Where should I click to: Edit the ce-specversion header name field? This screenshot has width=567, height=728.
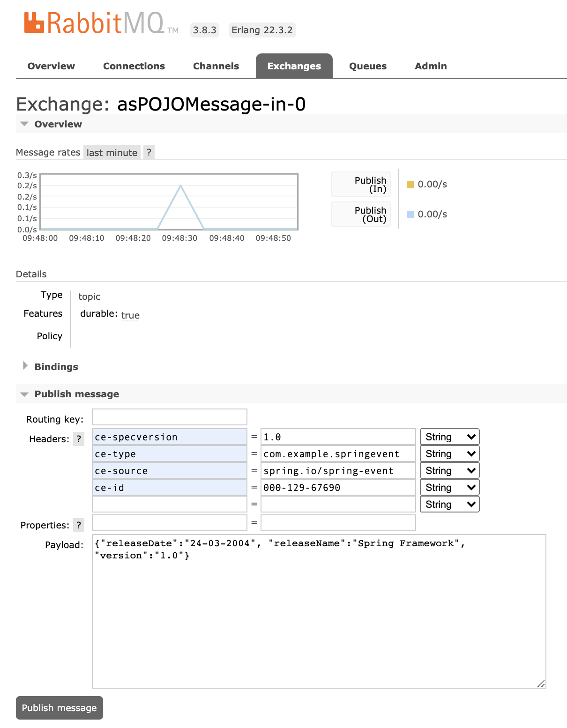click(170, 437)
